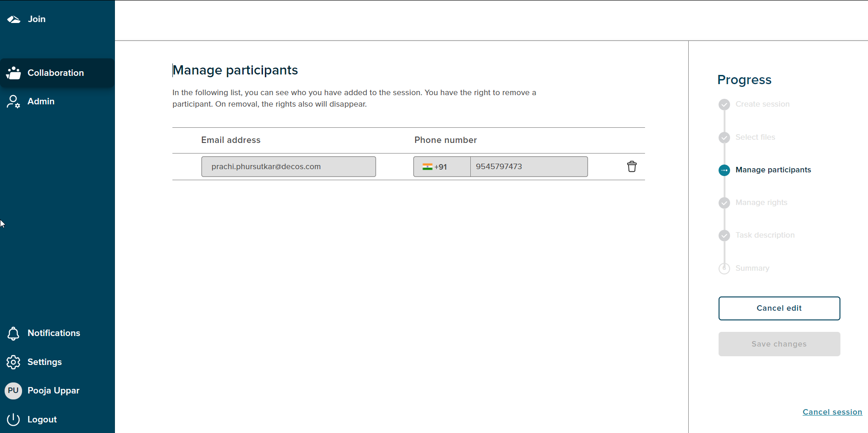Switch to the Admin section
The height and width of the screenshot is (433, 868).
pos(41,102)
